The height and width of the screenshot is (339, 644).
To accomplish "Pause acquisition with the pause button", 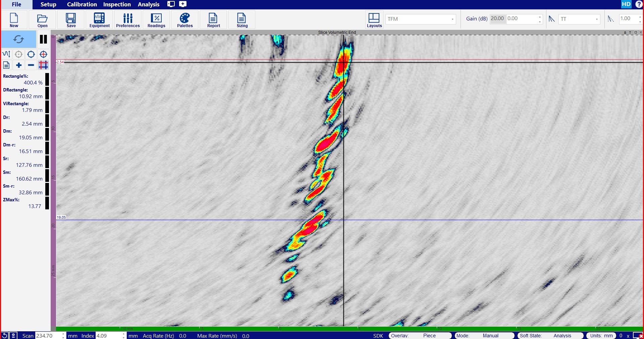I will point(43,39).
